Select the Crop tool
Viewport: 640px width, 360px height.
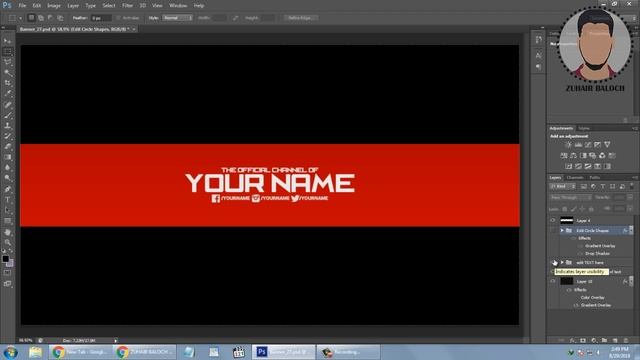click(7, 83)
